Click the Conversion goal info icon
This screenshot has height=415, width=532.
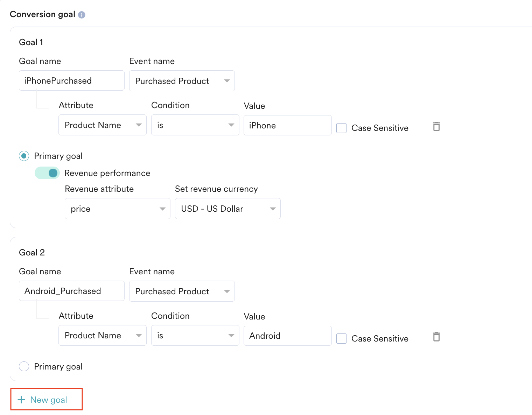click(82, 15)
